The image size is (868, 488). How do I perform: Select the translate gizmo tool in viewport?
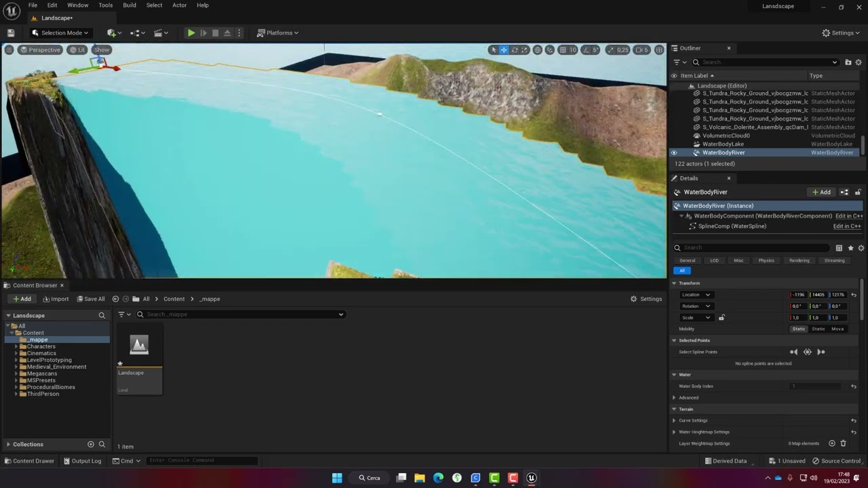[x=503, y=49]
